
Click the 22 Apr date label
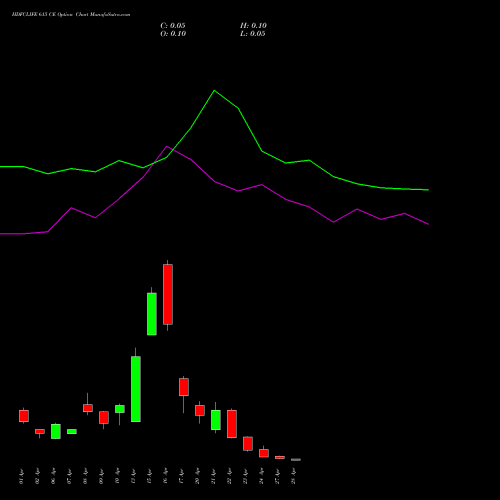[230, 477]
